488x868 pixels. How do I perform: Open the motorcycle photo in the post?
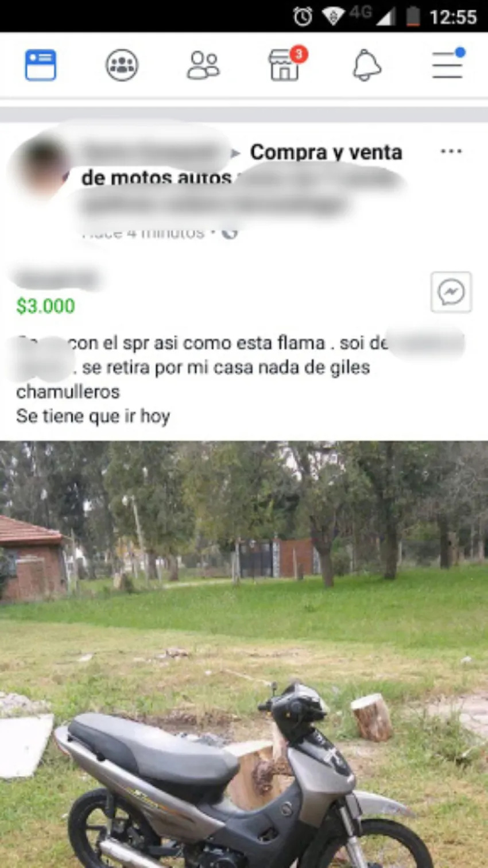pos(244,654)
